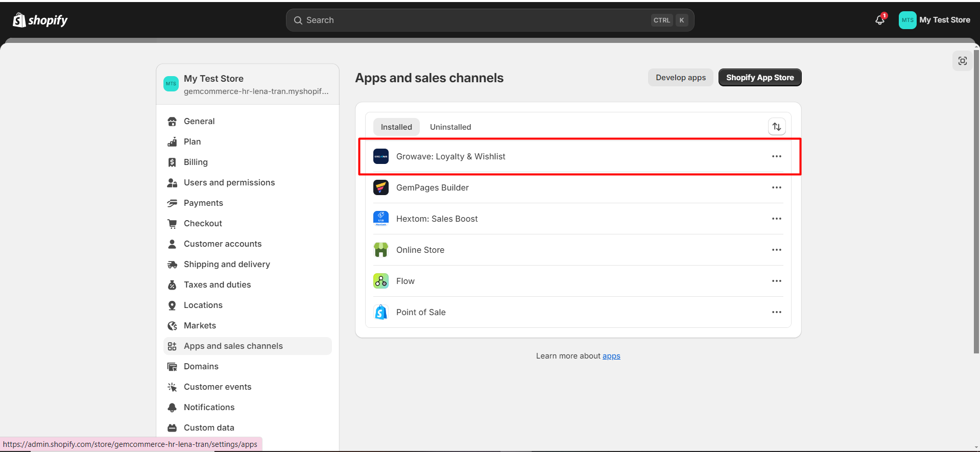Open more actions for Growave app
This screenshot has height=452, width=980.
point(776,156)
